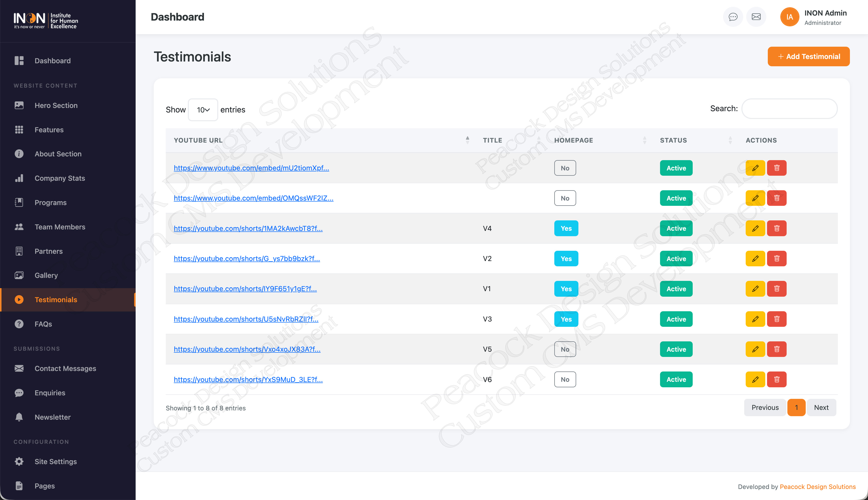The height and width of the screenshot is (500, 868).
Task: Open the Gallery sidebar item
Action: tap(68, 275)
